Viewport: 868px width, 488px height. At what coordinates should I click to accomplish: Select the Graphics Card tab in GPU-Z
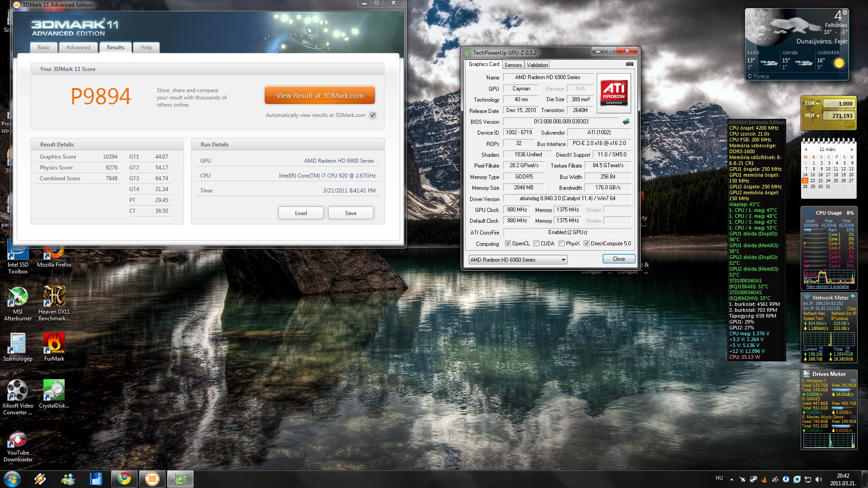point(484,65)
